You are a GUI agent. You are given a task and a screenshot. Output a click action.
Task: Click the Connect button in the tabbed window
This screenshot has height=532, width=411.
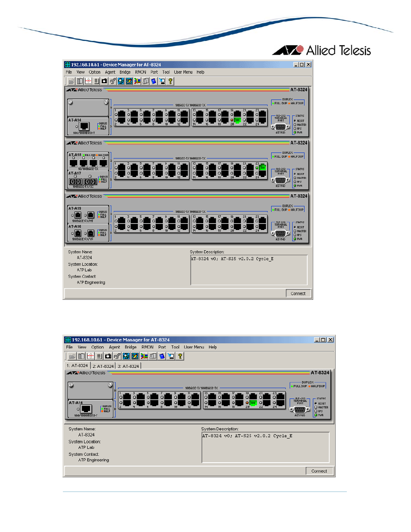tap(319, 471)
